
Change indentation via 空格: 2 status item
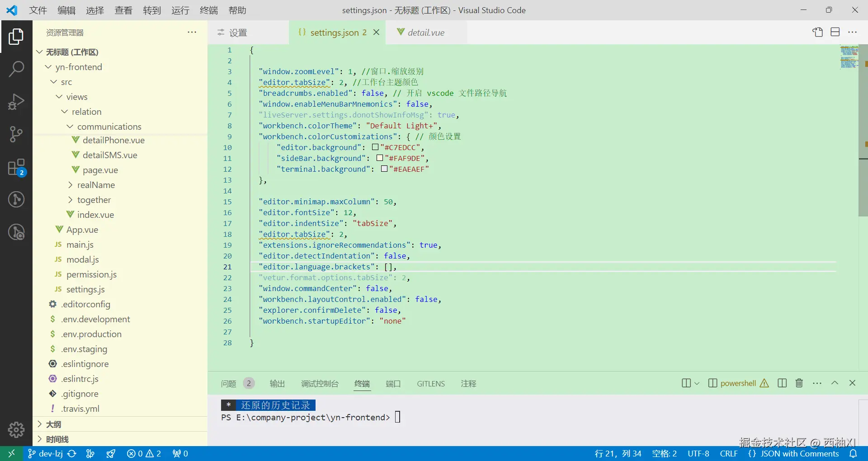pyautogui.click(x=664, y=453)
